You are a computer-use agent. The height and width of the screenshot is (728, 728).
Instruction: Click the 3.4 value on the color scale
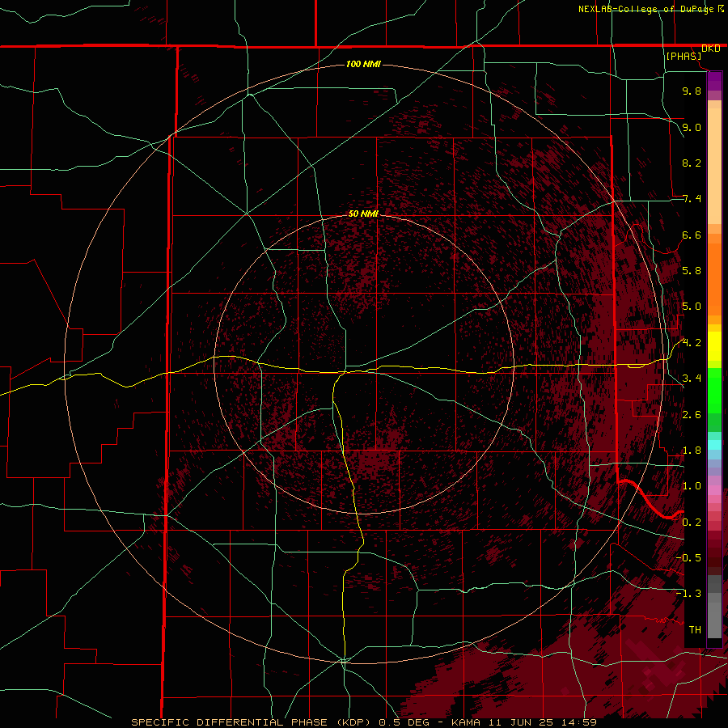692,379
